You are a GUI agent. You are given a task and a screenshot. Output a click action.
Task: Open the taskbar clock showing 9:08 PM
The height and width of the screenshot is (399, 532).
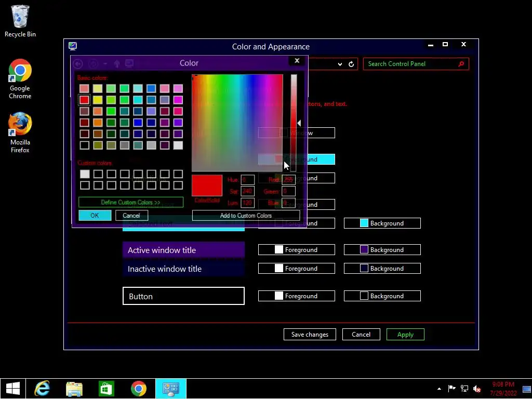pos(503,389)
